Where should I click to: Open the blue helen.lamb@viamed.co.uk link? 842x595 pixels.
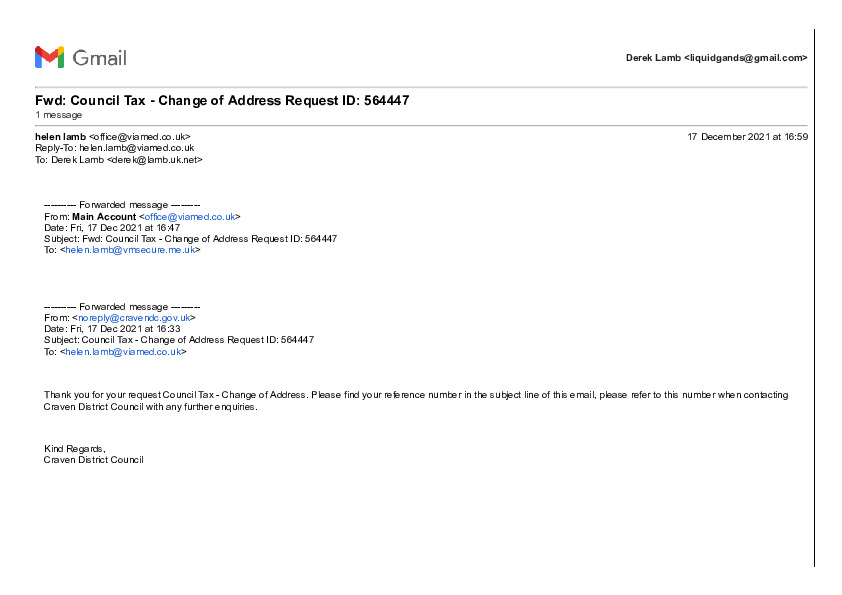(x=123, y=352)
